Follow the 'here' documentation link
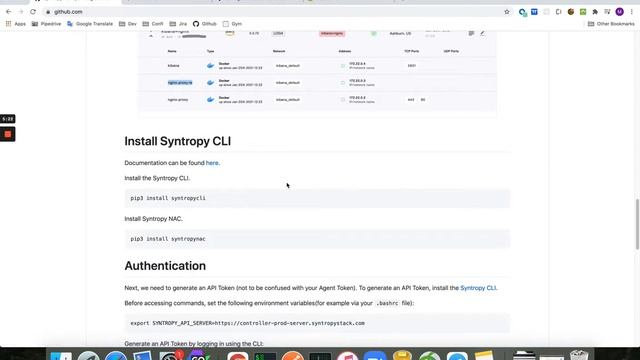This screenshot has height=360, width=640. pyautogui.click(x=212, y=163)
